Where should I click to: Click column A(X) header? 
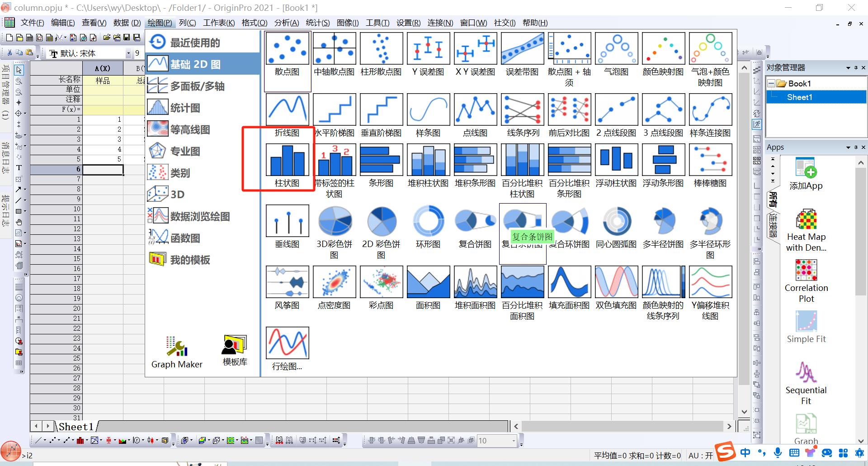(103, 68)
